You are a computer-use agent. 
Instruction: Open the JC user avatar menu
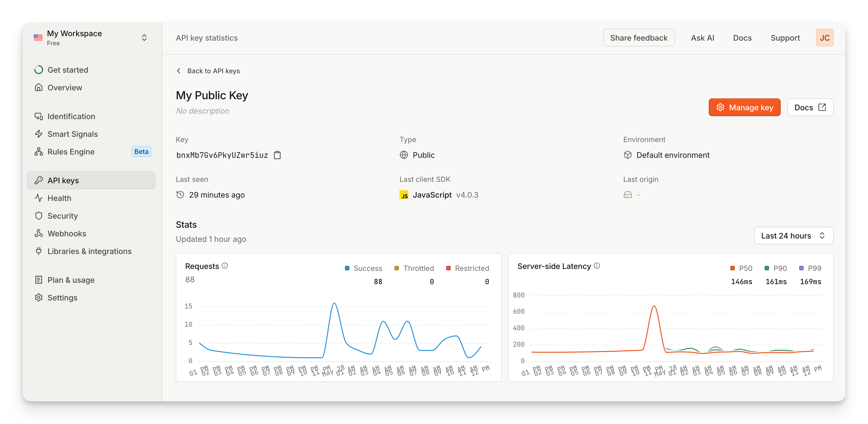pos(825,38)
